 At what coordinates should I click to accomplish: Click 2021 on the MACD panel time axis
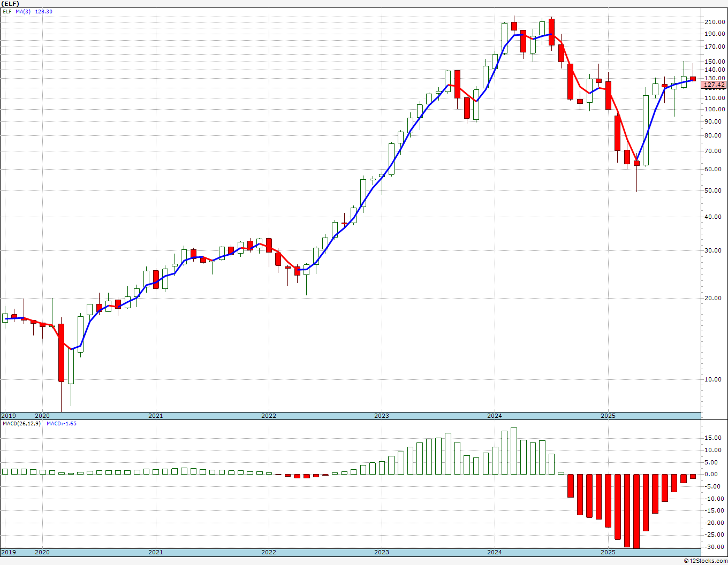point(155,552)
